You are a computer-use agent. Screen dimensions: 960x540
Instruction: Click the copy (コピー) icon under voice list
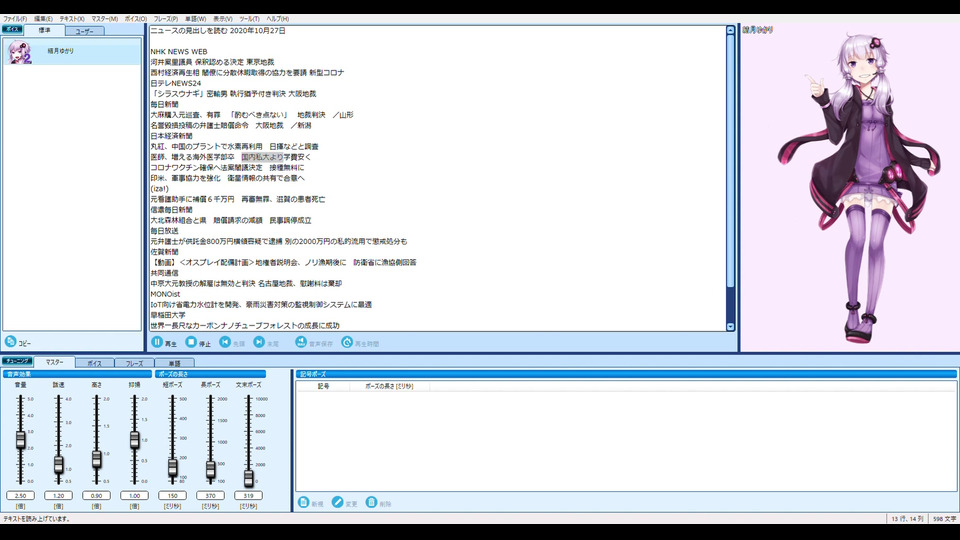(10, 342)
